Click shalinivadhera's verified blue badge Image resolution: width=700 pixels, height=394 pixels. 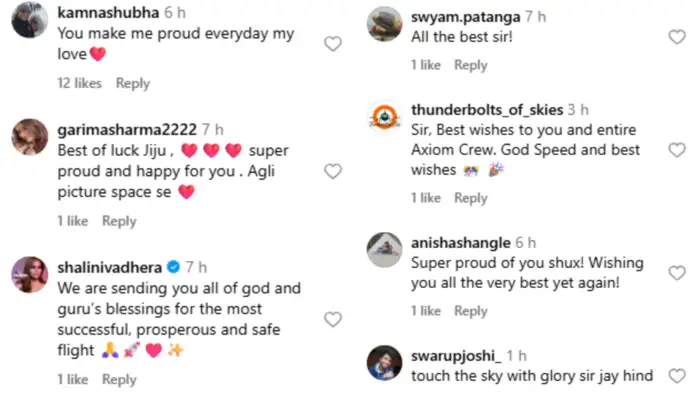(x=173, y=267)
